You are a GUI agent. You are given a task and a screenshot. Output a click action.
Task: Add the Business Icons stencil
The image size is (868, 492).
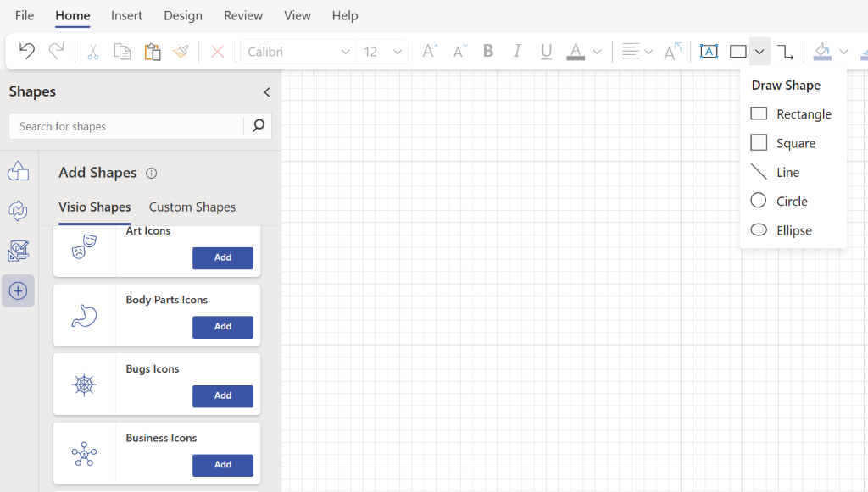pyautogui.click(x=223, y=465)
